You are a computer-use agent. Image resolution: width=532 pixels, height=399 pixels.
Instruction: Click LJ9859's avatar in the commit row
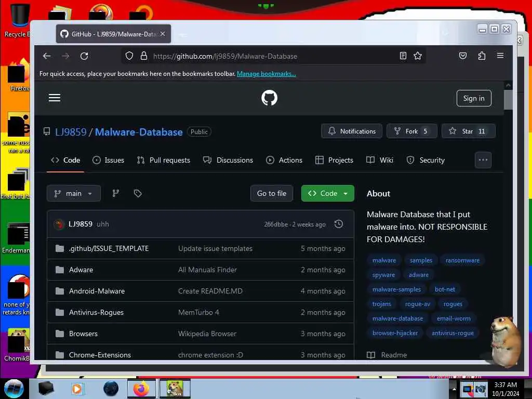[59, 224]
